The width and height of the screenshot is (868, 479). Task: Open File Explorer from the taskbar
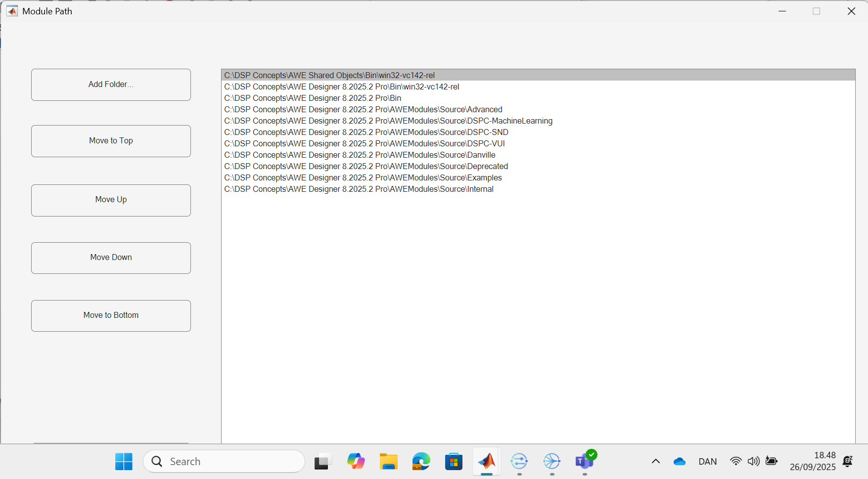point(389,462)
